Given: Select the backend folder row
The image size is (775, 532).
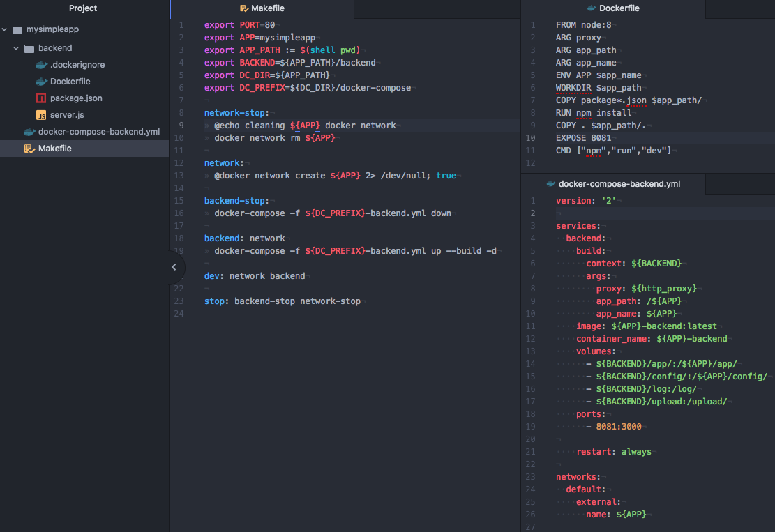Looking at the screenshot, I should [x=84, y=48].
